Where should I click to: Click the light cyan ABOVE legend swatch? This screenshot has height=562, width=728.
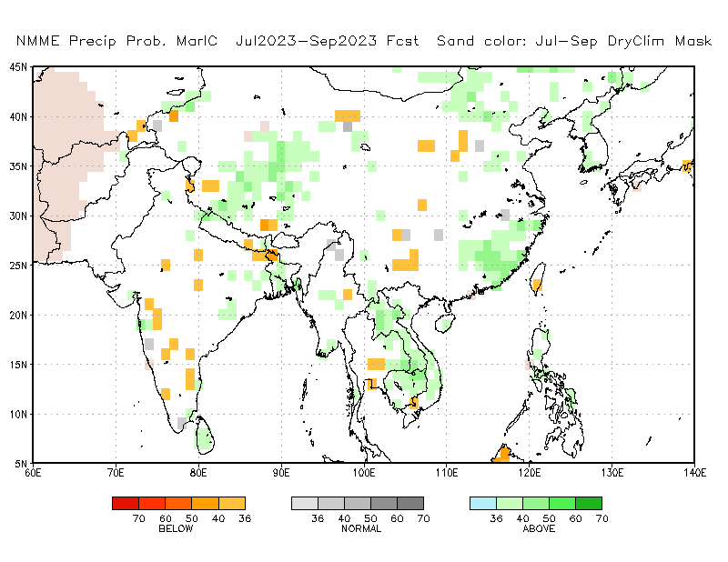pyautogui.click(x=483, y=503)
